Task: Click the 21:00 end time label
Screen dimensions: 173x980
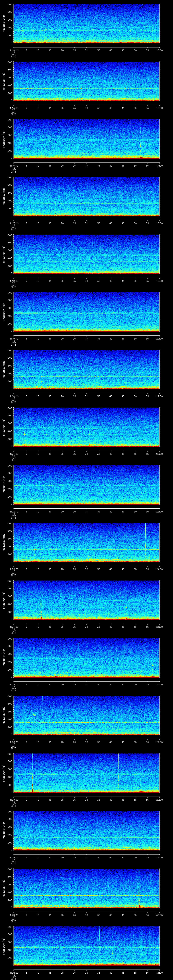Action: tap(160, 396)
